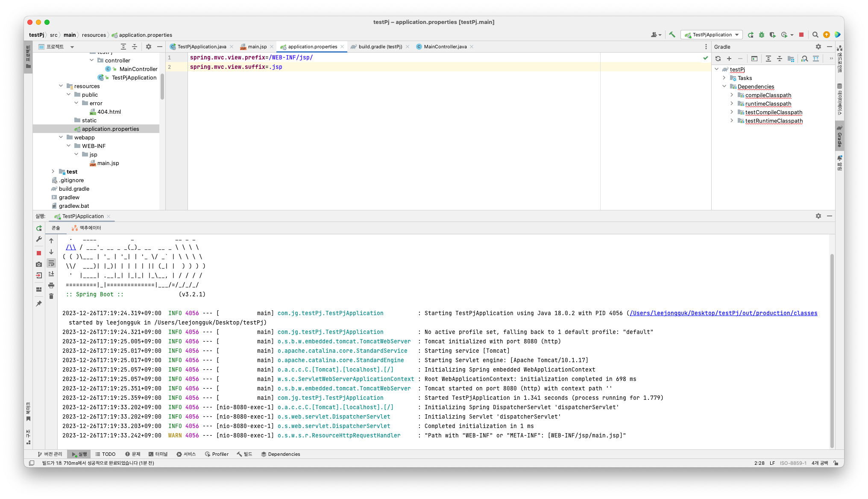868x499 pixels.
Task: Toggle read-only lock in status bar
Action: [836, 463]
